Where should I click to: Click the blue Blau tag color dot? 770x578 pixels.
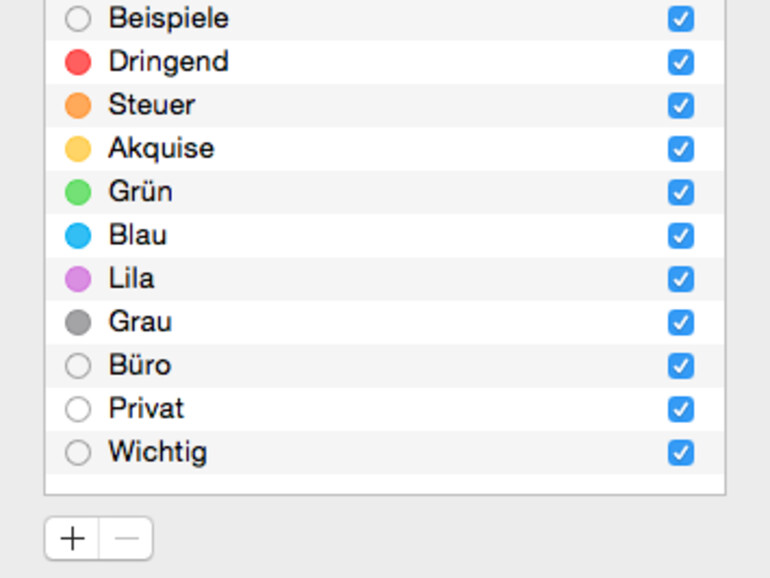[x=78, y=236]
